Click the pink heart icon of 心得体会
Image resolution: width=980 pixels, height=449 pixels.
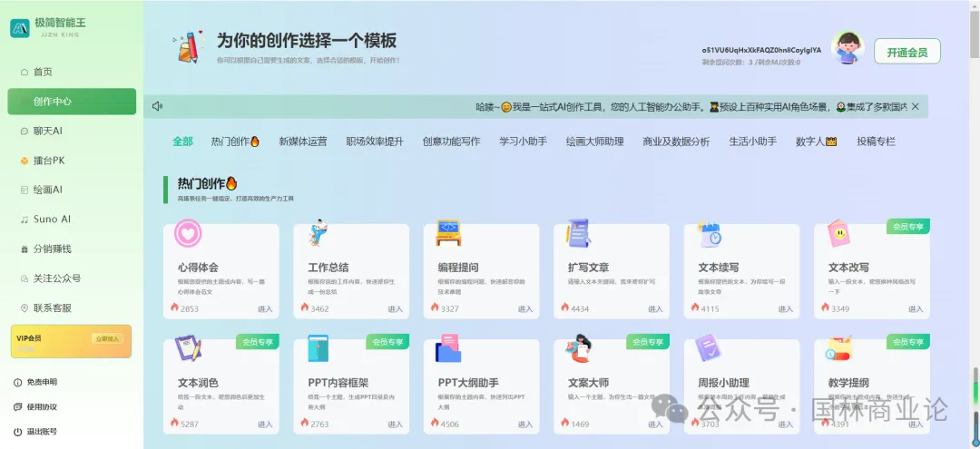188,233
